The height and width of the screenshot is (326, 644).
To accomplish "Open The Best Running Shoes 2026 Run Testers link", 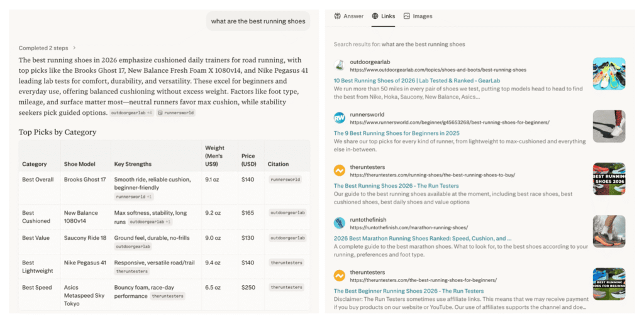I will pyautogui.click(x=396, y=186).
